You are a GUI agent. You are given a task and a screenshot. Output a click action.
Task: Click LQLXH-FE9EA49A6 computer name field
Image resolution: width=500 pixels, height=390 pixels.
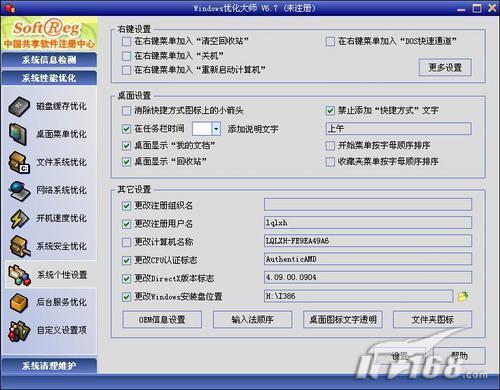point(368,241)
